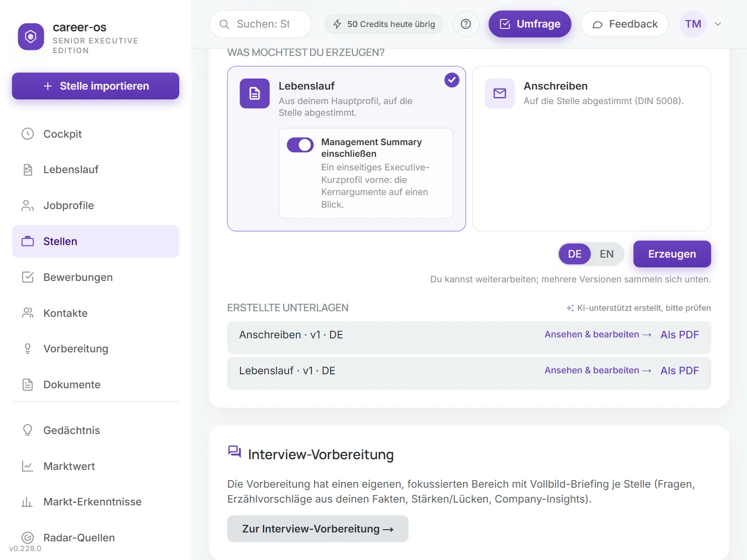Image resolution: width=747 pixels, height=560 pixels.
Task: Click the Marktwert chart icon
Action: tap(28, 466)
